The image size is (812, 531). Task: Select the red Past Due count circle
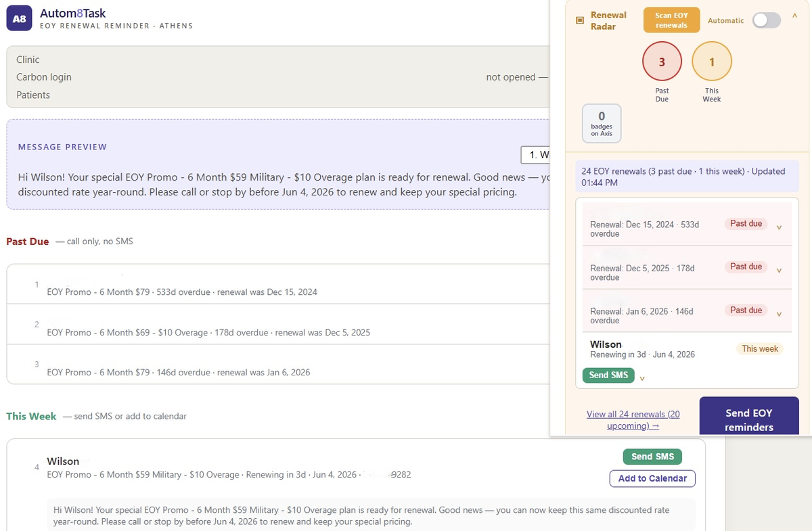coord(662,62)
